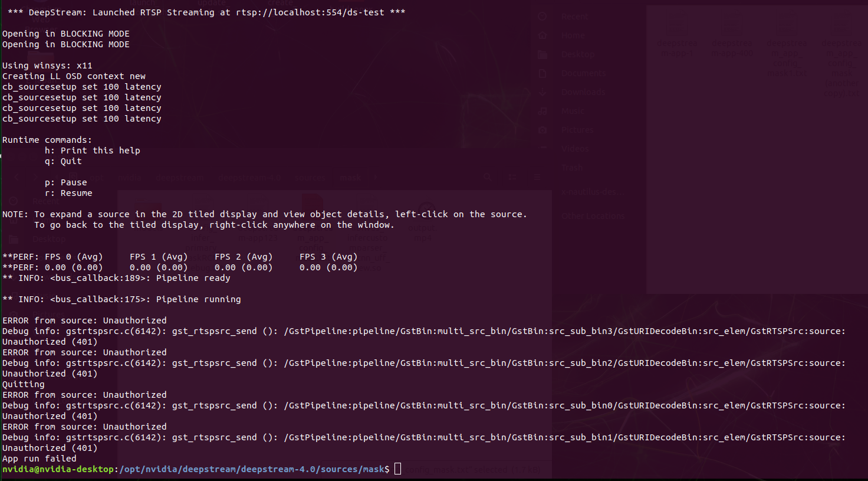Click the 'Pipeline ready' info line
Screen dimensions: 868x481
pos(116,278)
